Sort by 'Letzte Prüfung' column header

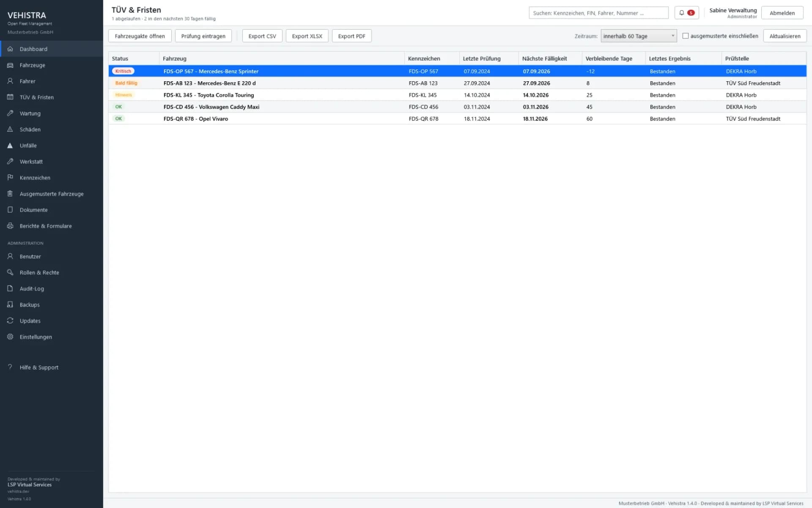tap(489, 58)
